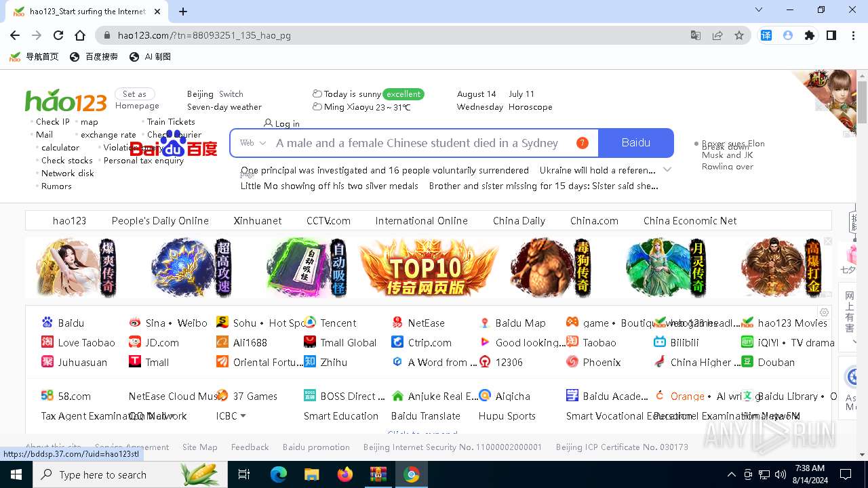This screenshot has height=488, width=868.
Task: Open the Baidu Translate link
Action: [x=425, y=416]
